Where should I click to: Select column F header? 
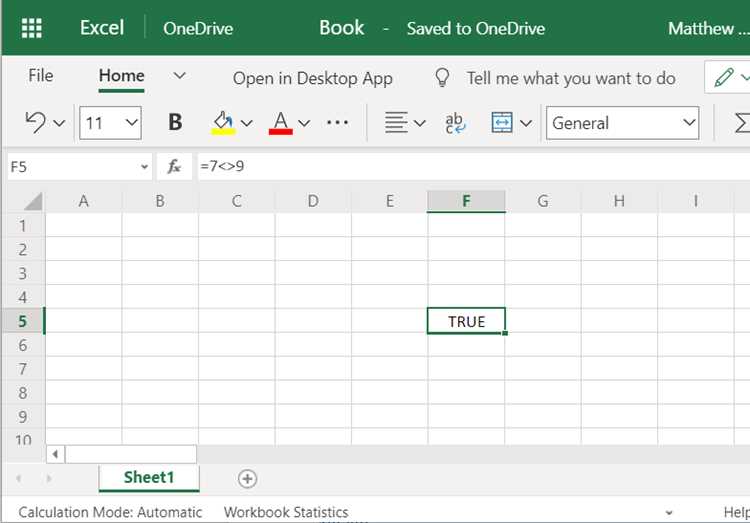pos(466,201)
